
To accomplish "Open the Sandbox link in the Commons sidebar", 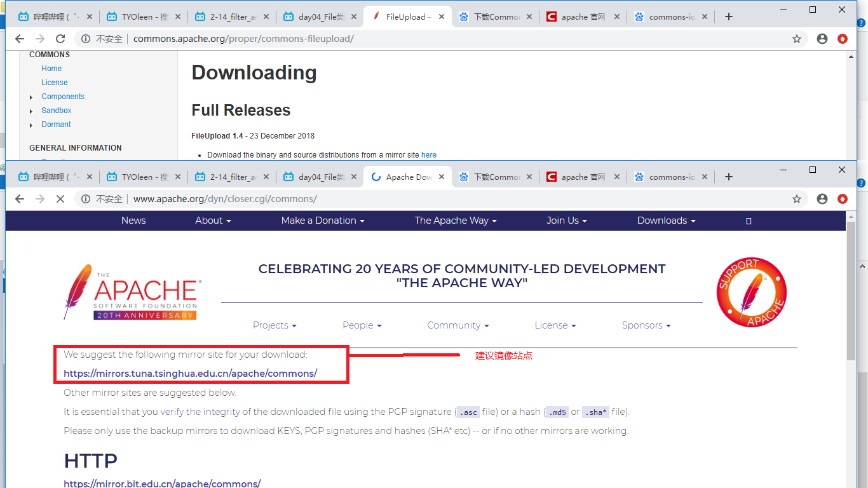I will [x=57, y=111].
